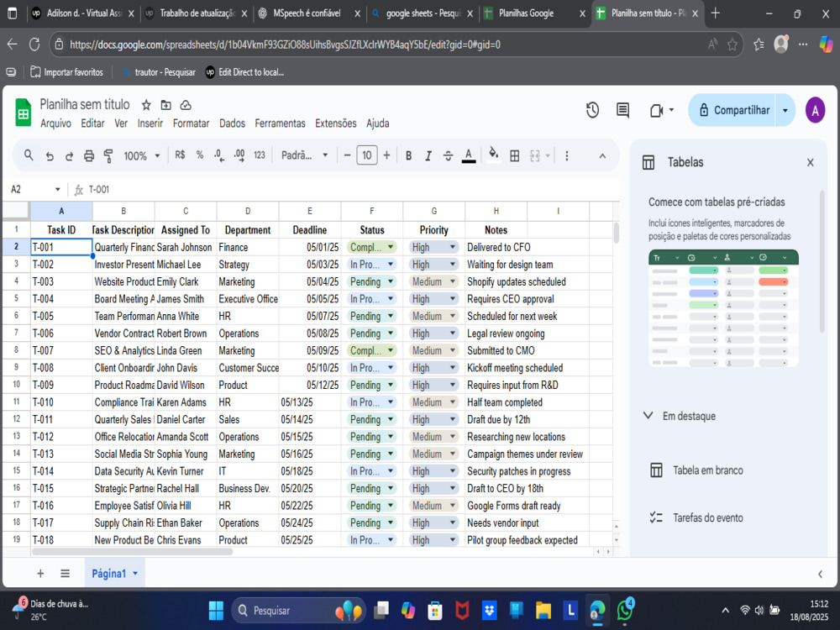Open the Name Box A2 dropdown

coord(57,190)
